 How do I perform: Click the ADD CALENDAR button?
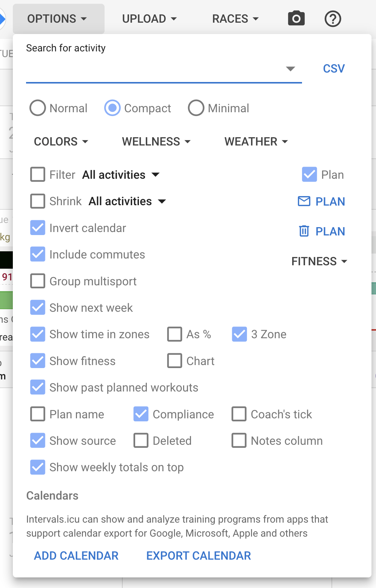tap(76, 556)
